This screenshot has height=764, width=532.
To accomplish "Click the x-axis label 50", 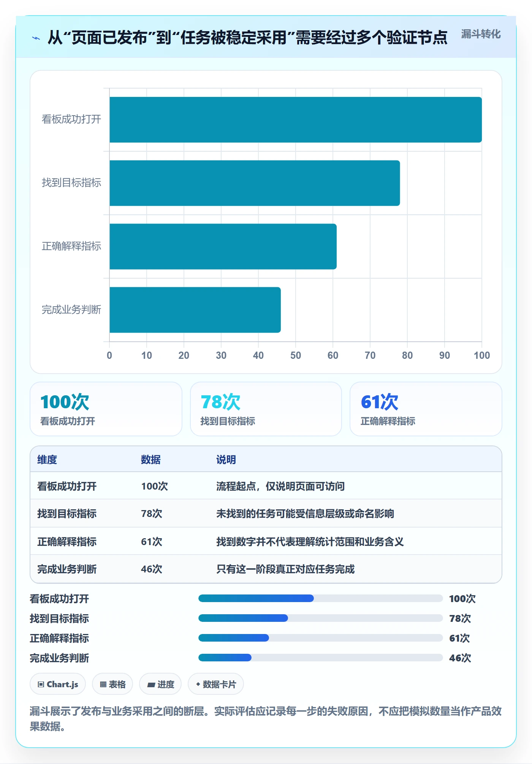I will point(296,355).
